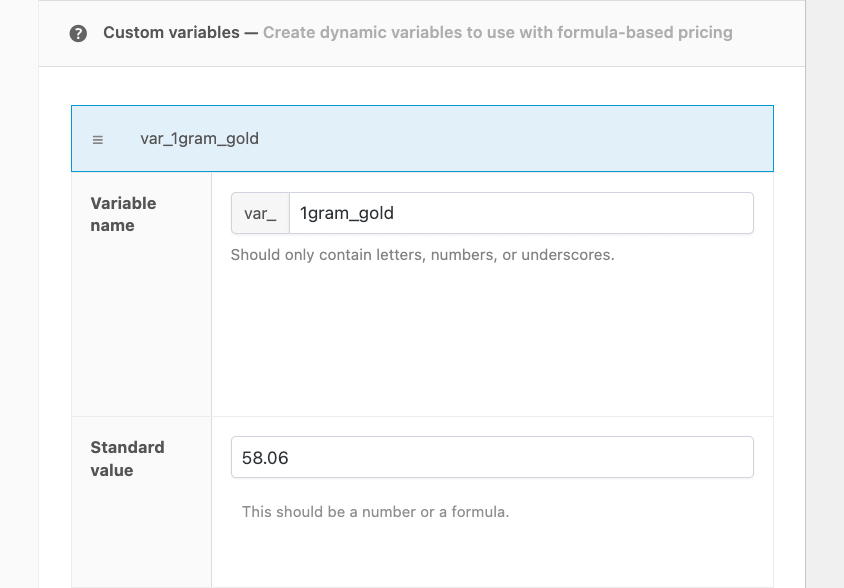Focus the 58.06 standard value field
Viewport: 844px width, 588px height.
(492, 458)
